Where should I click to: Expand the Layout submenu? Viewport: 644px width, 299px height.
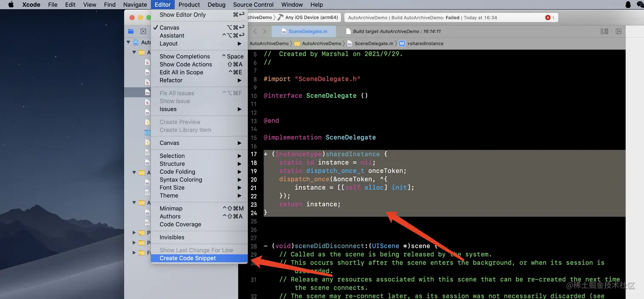click(x=199, y=44)
